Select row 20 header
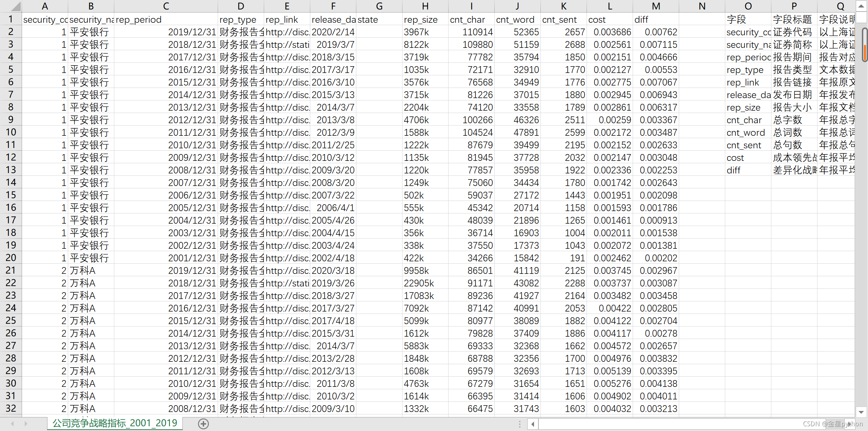Screen dimensions: 868x431 [x=11, y=258]
